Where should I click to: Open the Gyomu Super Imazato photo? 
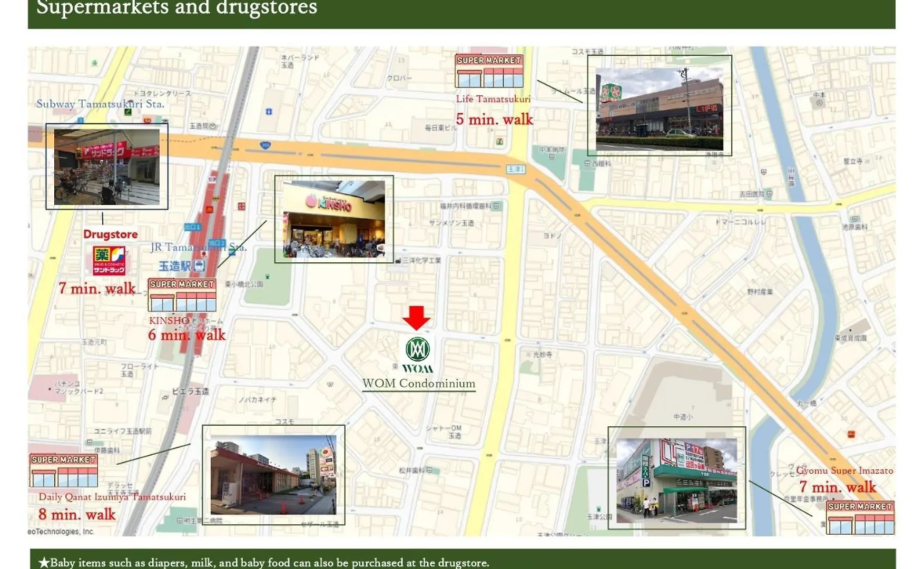click(x=677, y=480)
